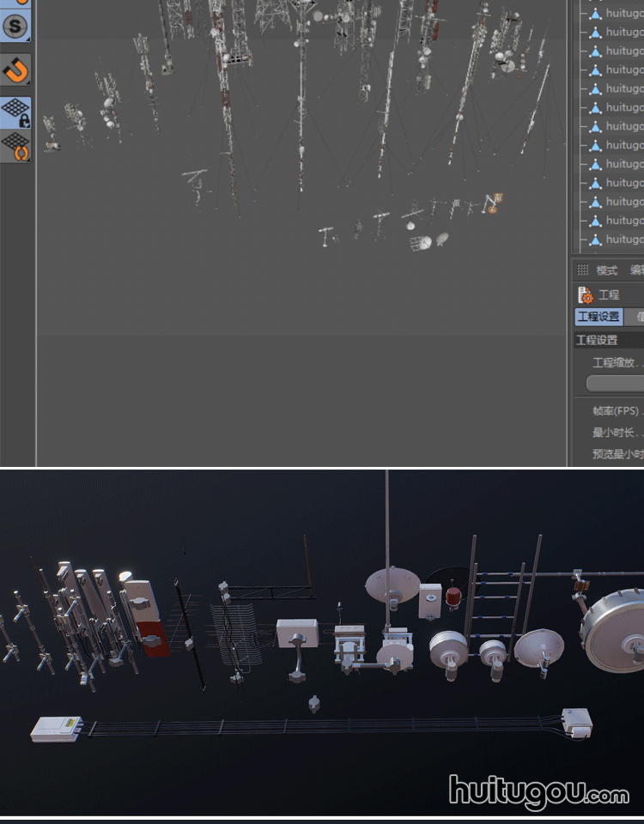Click the 工程 title text

coord(609,294)
